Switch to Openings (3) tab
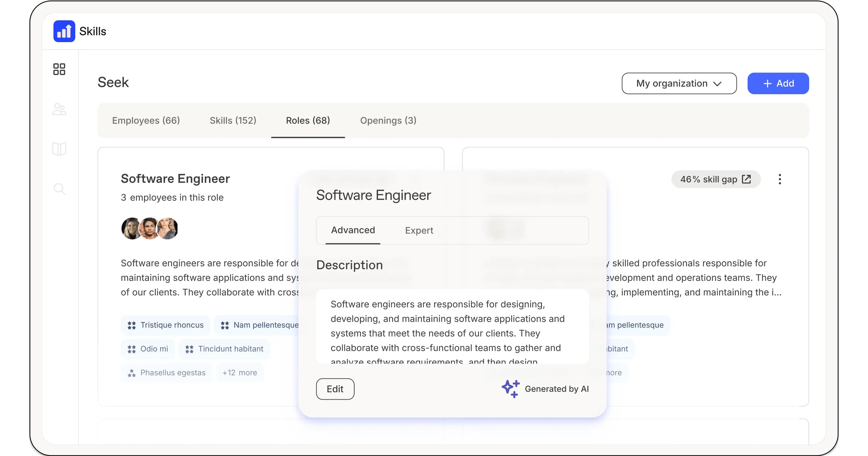This screenshot has height=456, width=868. coord(388,121)
